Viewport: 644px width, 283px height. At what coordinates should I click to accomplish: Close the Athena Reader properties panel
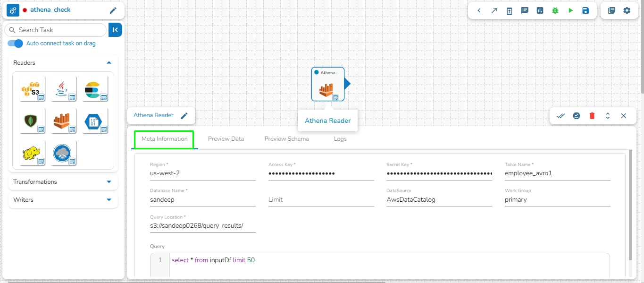623,116
